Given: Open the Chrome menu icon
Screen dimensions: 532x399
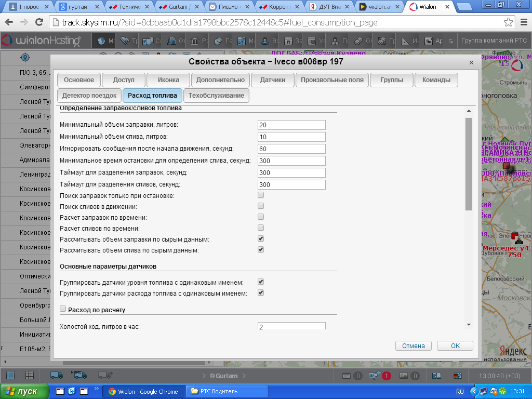Looking at the screenshot, I should (x=523, y=23).
